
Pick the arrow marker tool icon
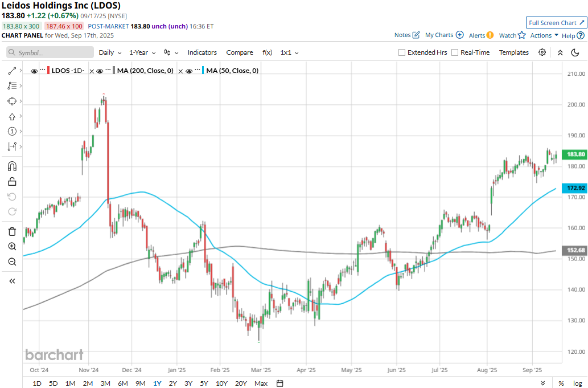(12, 117)
